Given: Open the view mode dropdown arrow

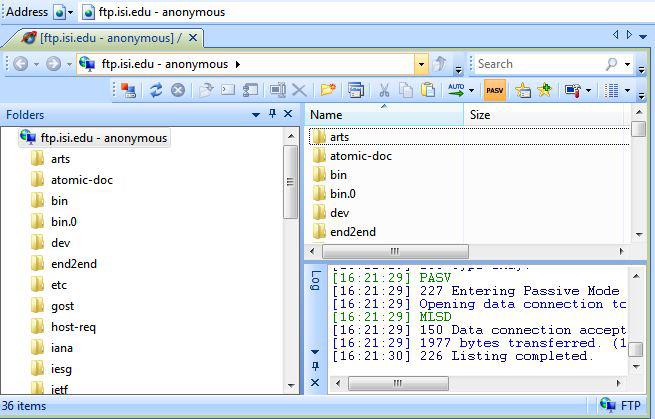Looking at the screenshot, I should click(x=627, y=90).
